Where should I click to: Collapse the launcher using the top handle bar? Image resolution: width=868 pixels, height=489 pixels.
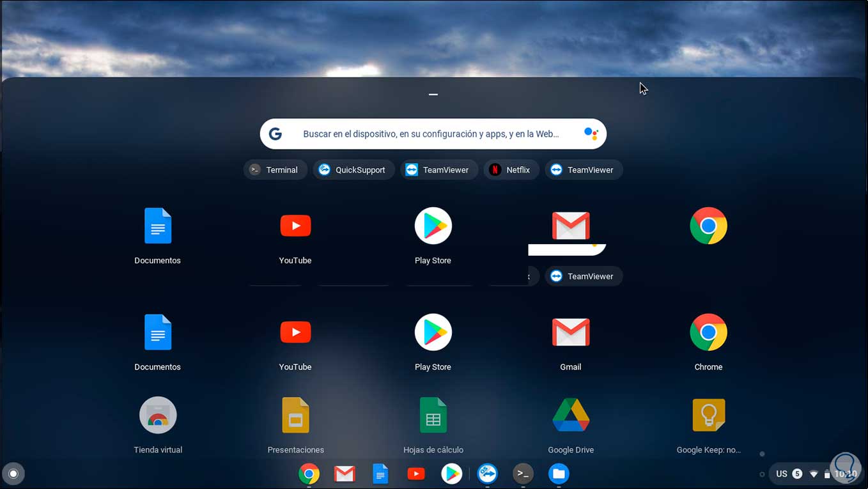pos(433,94)
